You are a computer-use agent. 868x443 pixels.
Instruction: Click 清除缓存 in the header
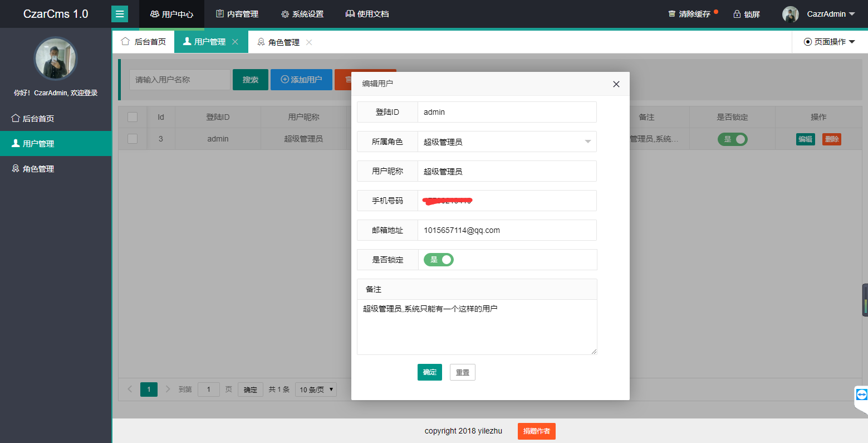[x=689, y=14]
